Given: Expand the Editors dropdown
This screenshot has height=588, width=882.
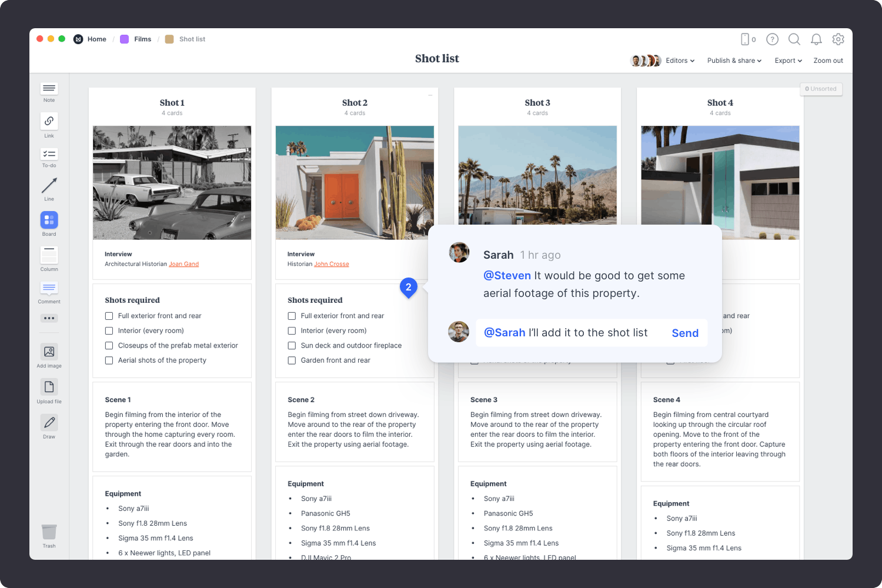Looking at the screenshot, I should (680, 61).
